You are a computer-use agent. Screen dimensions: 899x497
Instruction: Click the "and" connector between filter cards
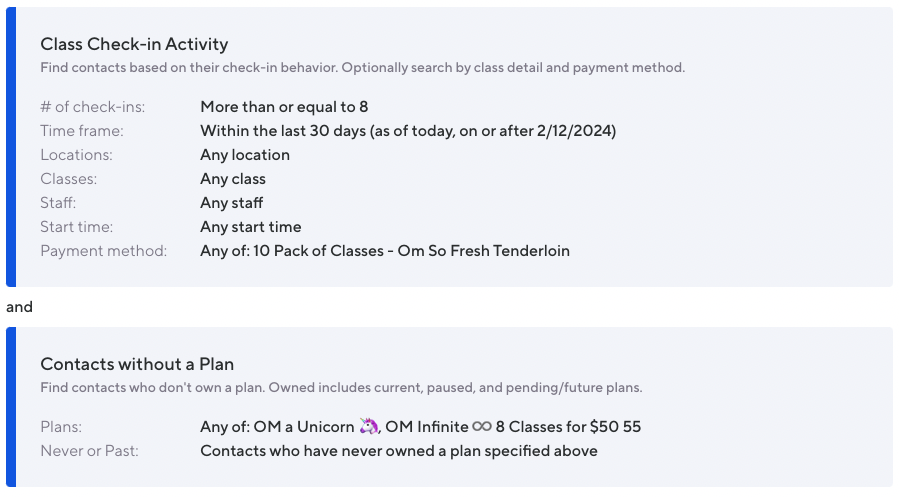[x=19, y=307]
